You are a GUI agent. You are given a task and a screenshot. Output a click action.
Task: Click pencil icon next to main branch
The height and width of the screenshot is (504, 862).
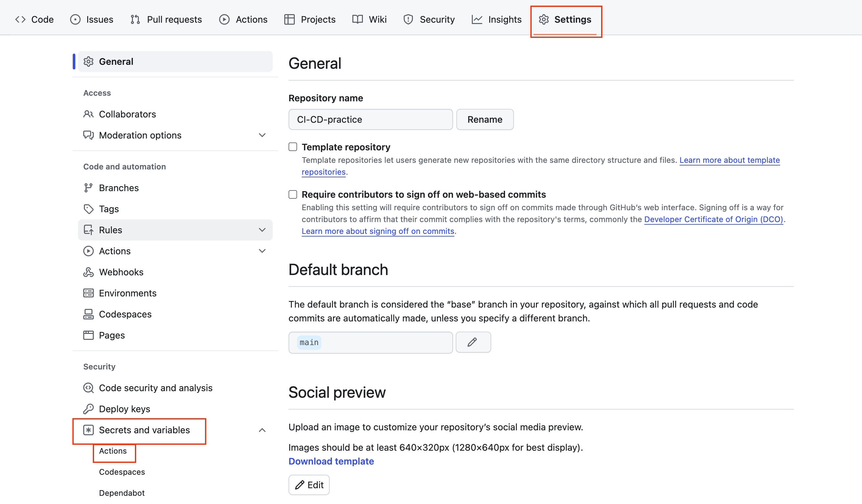coord(473,342)
